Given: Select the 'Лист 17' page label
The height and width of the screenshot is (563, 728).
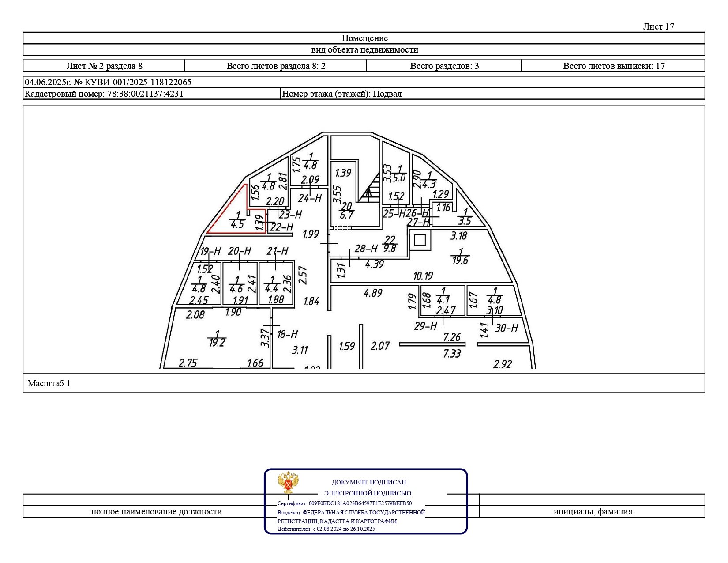Looking at the screenshot, I should (658, 26).
